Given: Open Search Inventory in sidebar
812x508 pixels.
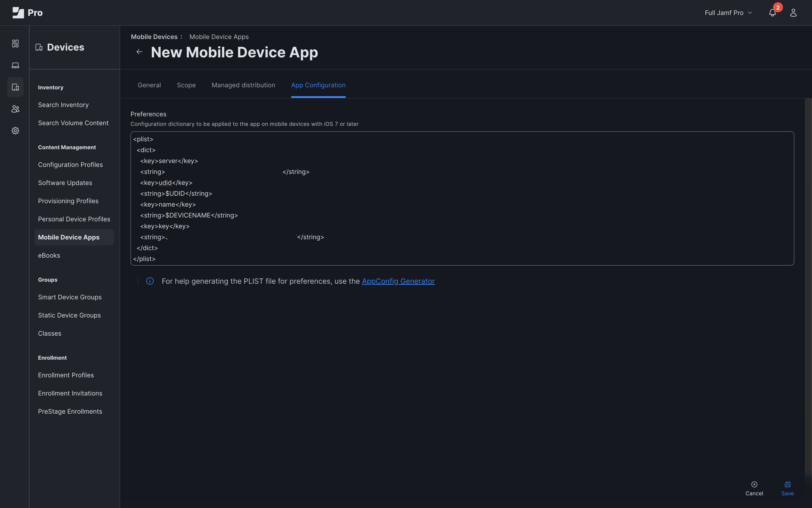Looking at the screenshot, I should point(63,105).
